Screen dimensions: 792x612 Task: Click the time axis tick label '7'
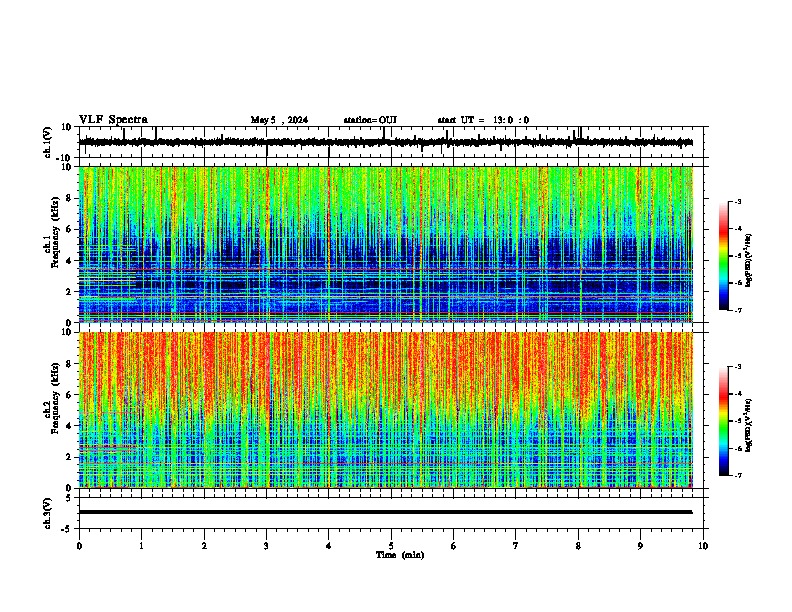(516, 546)
